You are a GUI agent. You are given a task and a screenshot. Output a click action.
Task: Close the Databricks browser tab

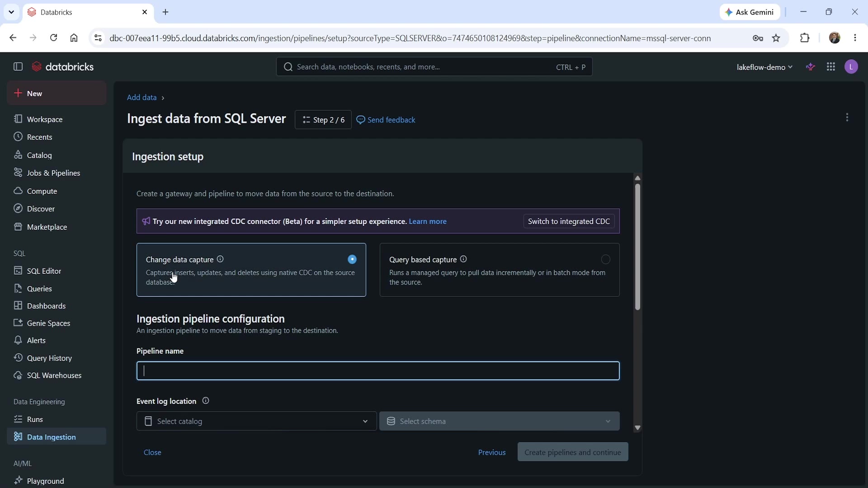[x=145, y=12]
